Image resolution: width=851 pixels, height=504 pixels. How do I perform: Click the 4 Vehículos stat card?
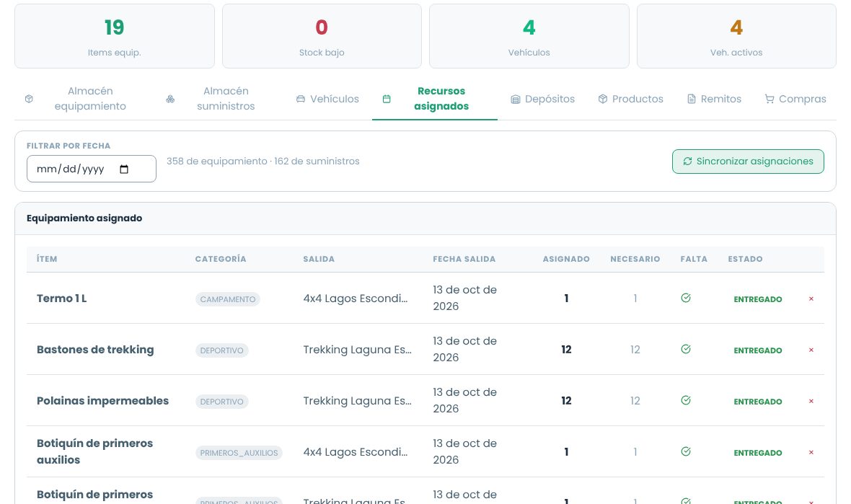click(x=529, y=36)
